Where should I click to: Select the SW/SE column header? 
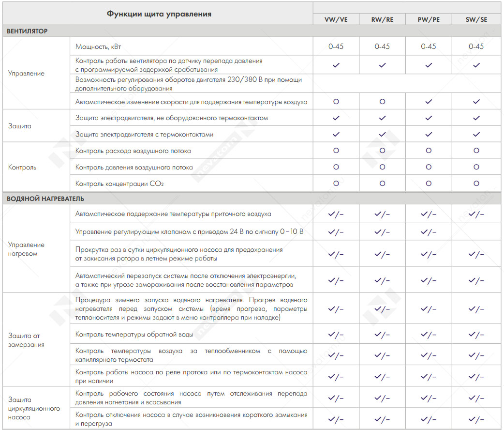(476, 19)
